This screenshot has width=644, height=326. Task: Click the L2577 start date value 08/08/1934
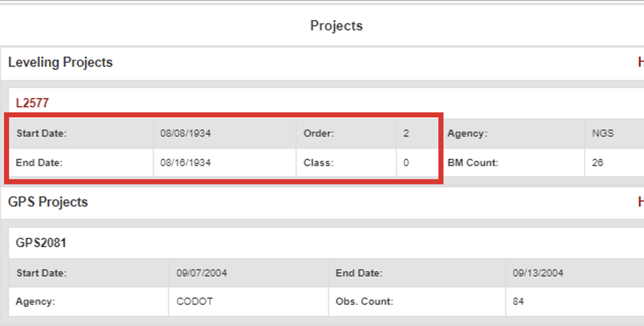click(185, 133)
